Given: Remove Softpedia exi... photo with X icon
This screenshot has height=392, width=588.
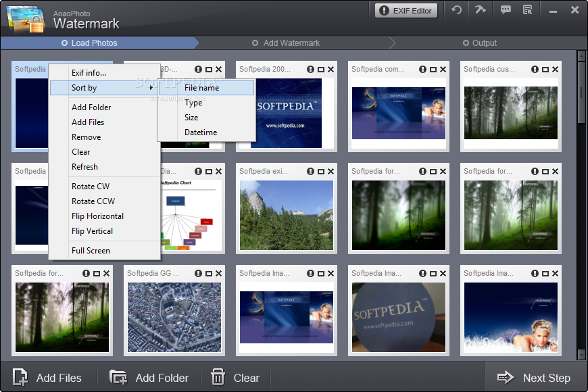Looking at the screenshot, I should (x=330, y=172).
